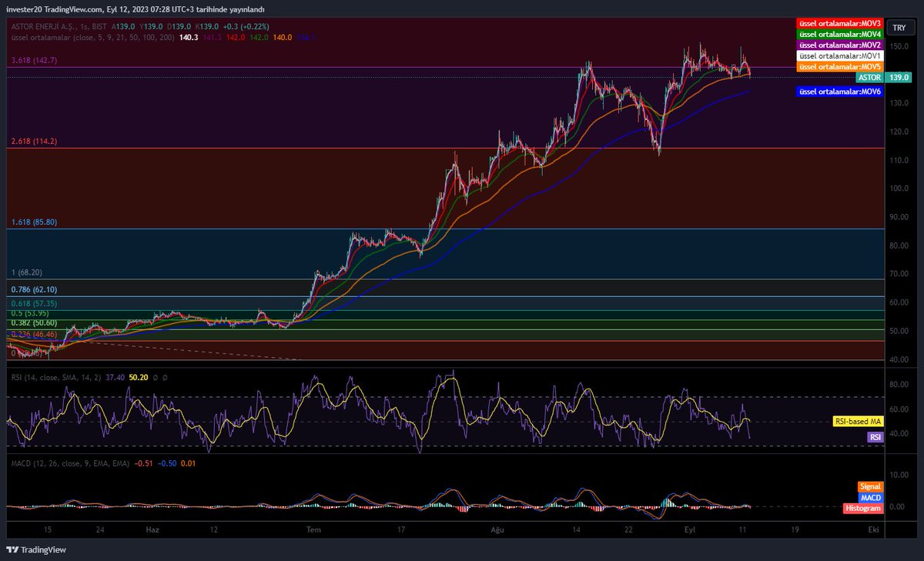924x561 pixels.
Task: Select the 0.236 (46.46) Fibonacci label
Action: click(34, 335)
